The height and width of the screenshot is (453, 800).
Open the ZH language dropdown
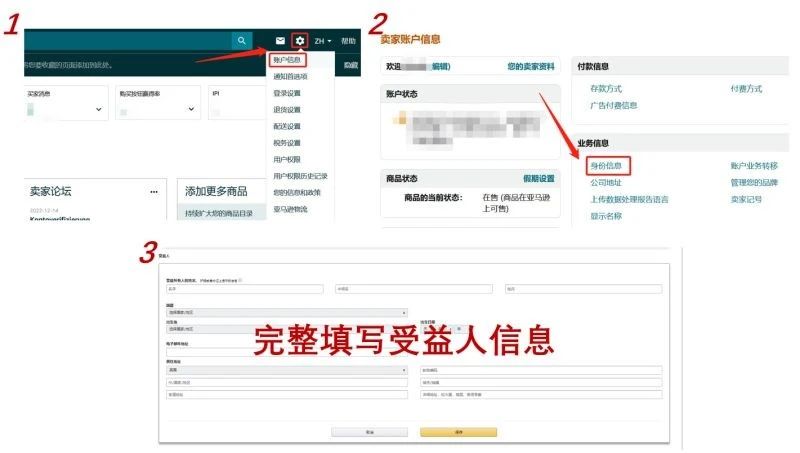(x=323, y=41)
